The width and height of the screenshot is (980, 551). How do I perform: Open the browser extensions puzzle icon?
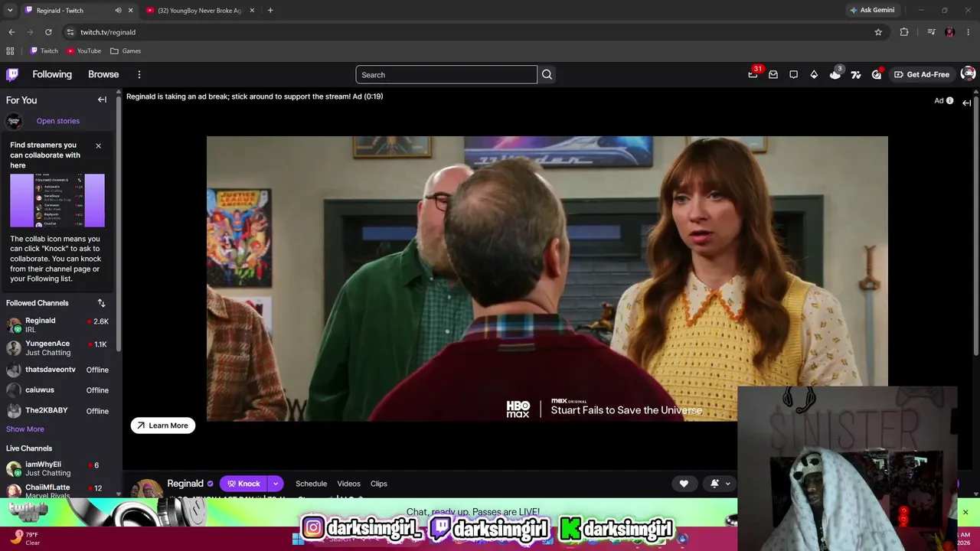coord(904,32)
